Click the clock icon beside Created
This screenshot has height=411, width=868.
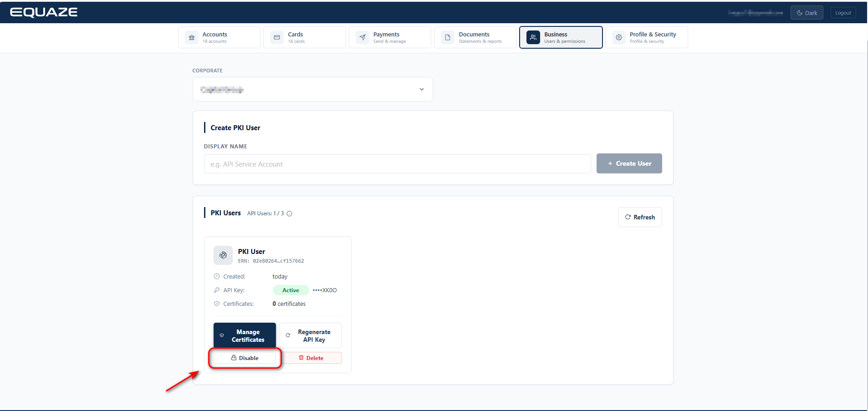click(x=217, y=276)
